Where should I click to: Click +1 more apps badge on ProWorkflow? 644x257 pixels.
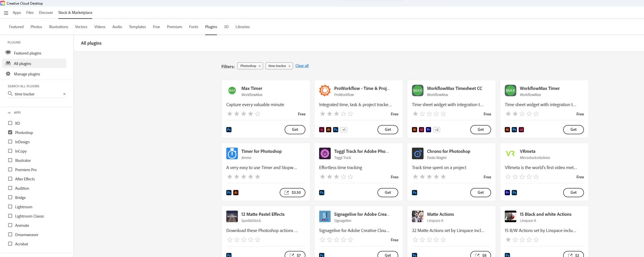point(344,130)
